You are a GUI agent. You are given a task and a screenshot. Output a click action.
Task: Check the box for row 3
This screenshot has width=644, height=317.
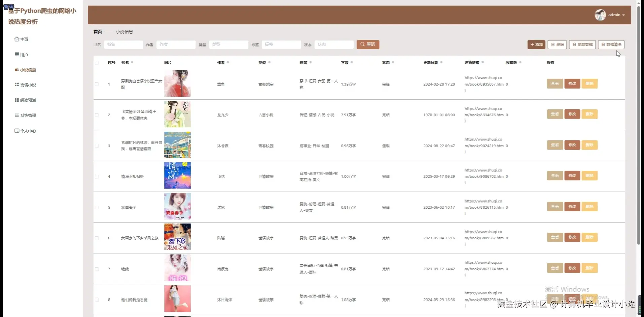click(x=97, y=146)
